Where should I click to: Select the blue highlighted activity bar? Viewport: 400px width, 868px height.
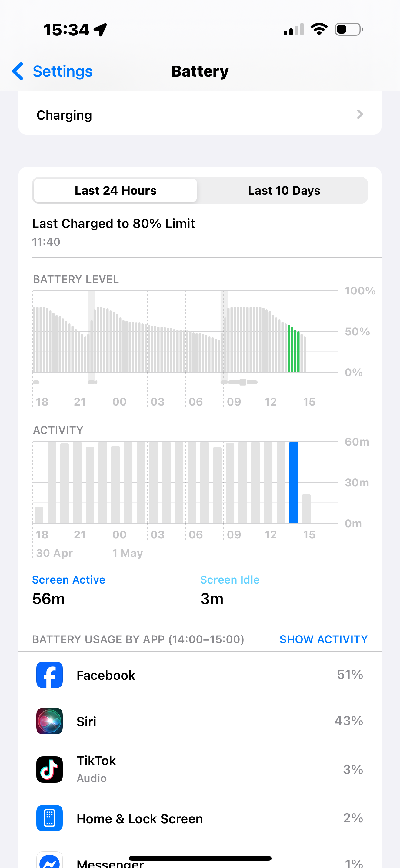pos(293,482)
